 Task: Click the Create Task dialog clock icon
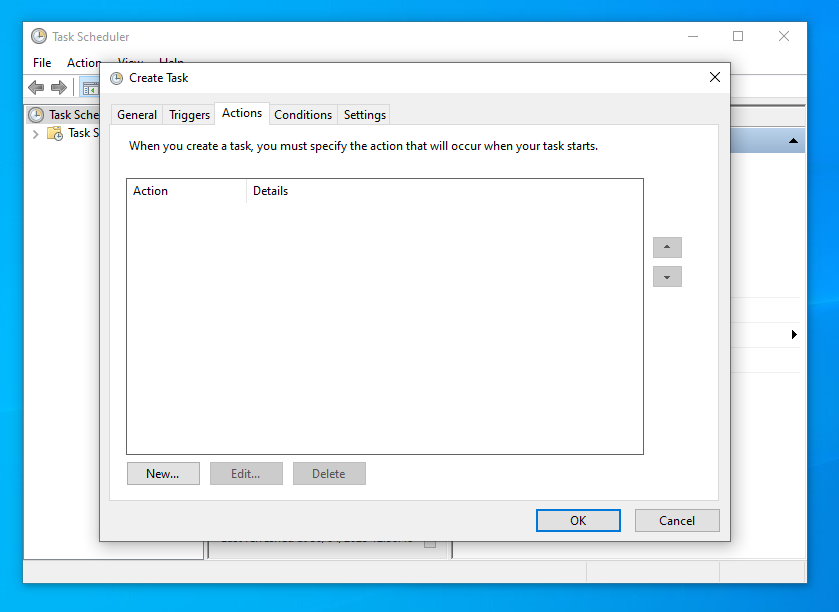(117, 78)
